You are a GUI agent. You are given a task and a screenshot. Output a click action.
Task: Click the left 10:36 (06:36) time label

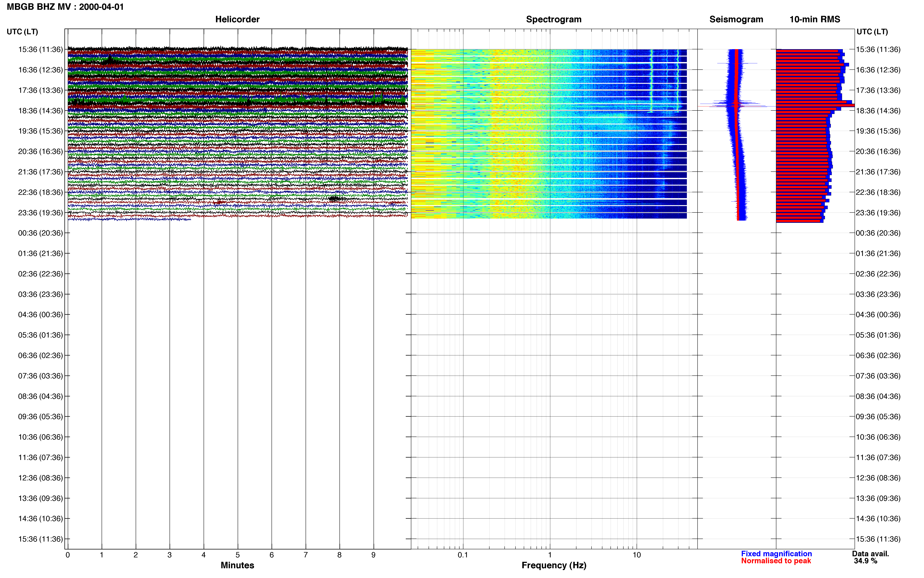coord(41,437)
